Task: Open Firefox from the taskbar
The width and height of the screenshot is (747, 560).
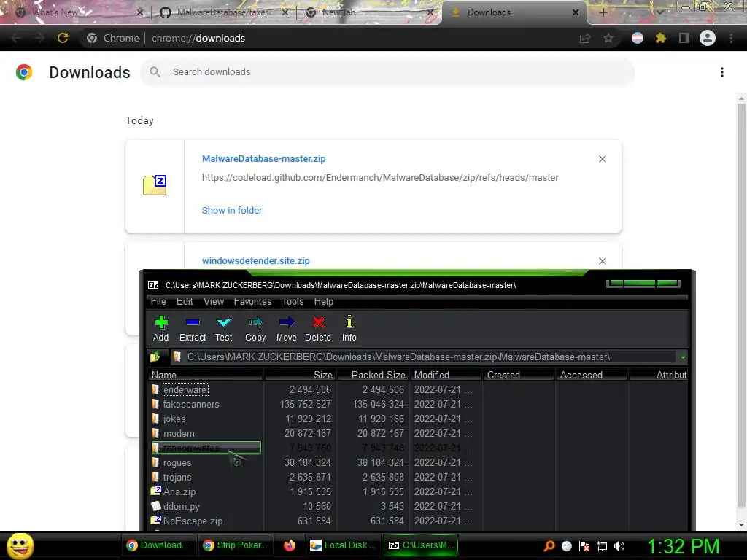Action: (x=289, y=545)
